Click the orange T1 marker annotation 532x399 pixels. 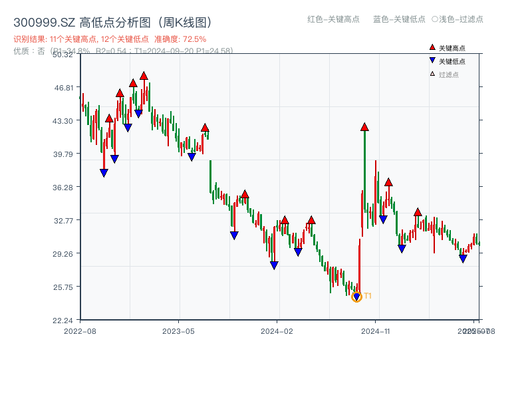point(366,297)
